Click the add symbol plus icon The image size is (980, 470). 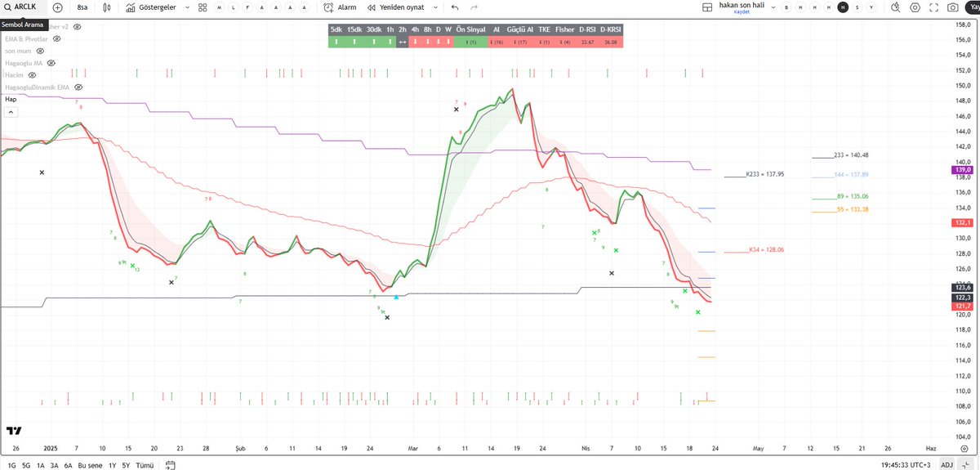58,7
